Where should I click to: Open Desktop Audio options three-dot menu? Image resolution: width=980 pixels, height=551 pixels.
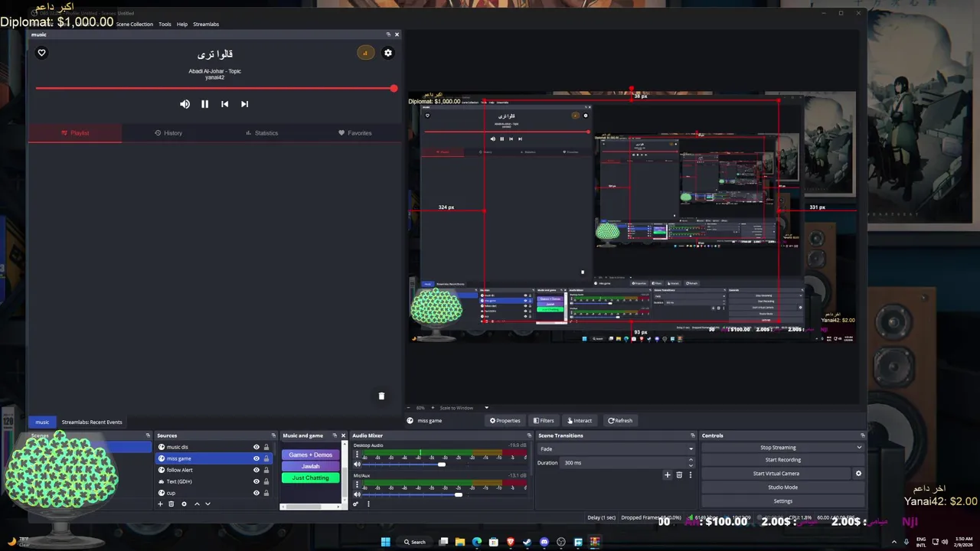357,454
